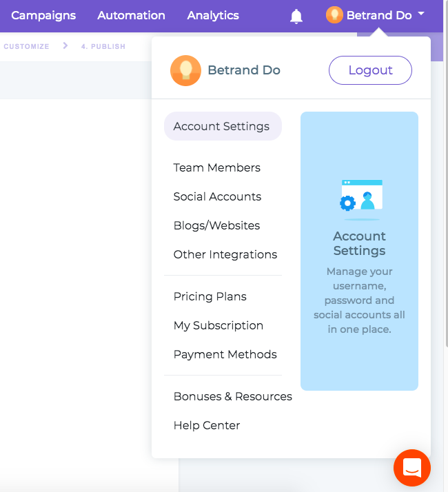View Pricing Plans

(210, 296)
